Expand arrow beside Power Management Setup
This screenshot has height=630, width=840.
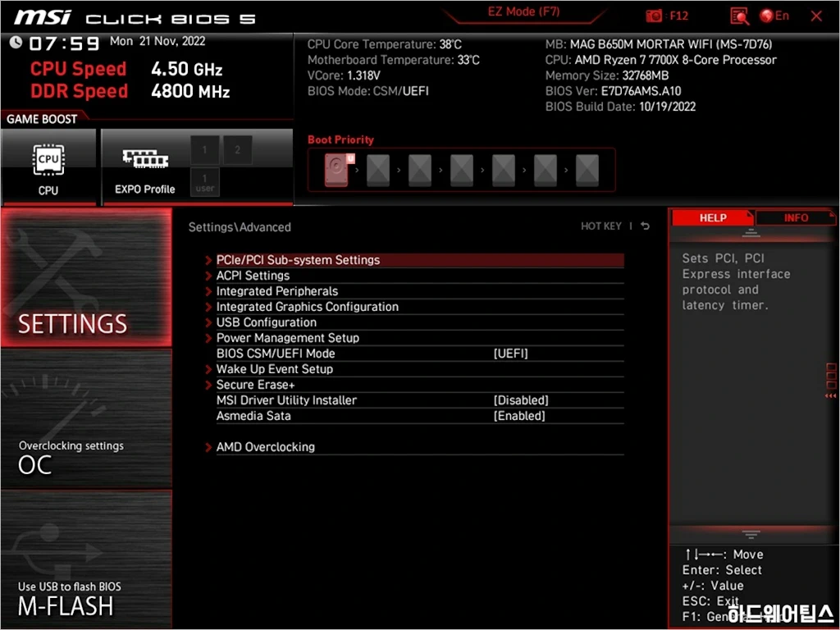tap(208, 337)
